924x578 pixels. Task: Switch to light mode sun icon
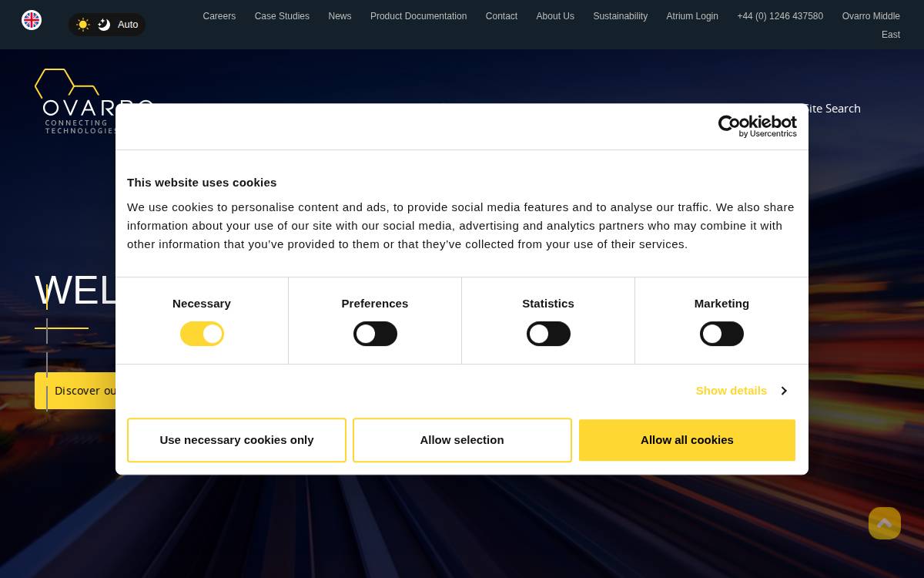[83, 25]
